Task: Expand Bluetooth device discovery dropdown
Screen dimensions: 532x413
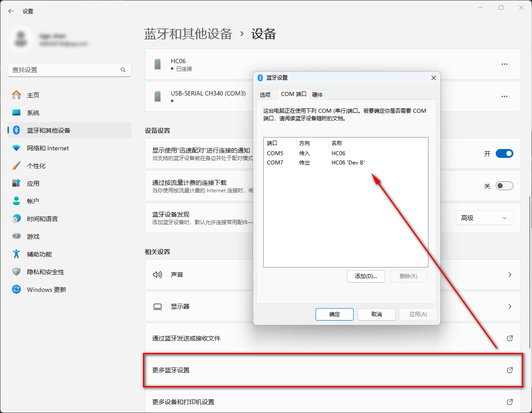Action: [x=484, y=218]
